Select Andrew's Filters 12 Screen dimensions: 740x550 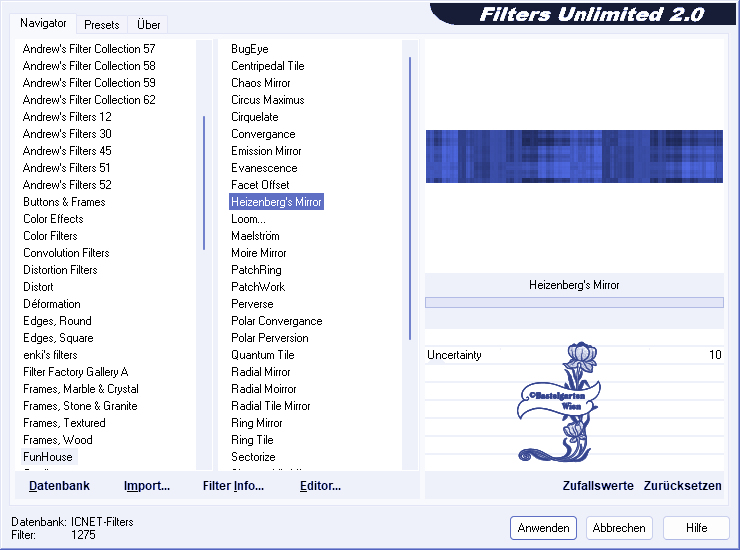(x=67, y=117)
